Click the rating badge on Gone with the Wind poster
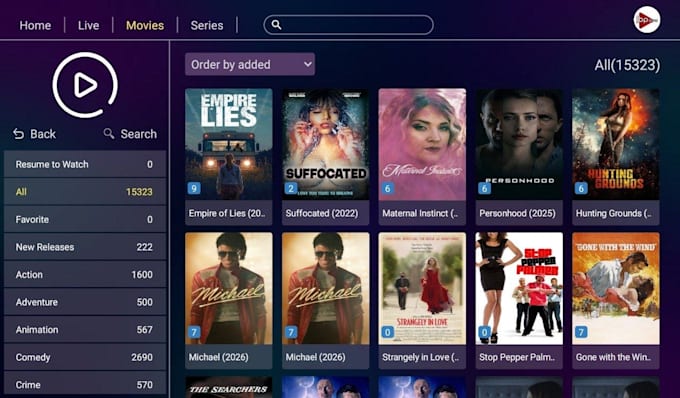Image resolution: width=680 pixels, height=398 pixels. tap(581, 332)
